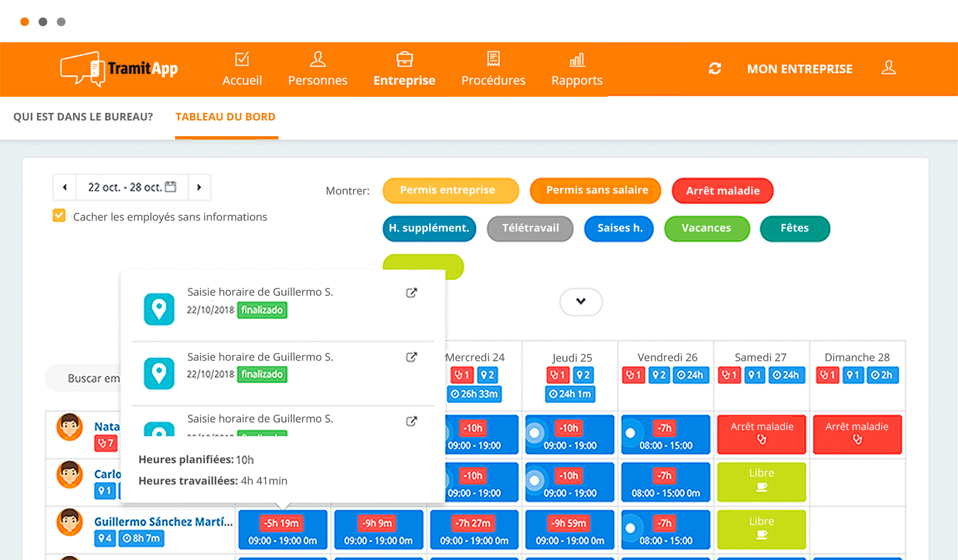The height and width of the screenshot is (560, 958).
Task: Switch to 'QUI EST DANS LE BUREAU?' tab
Action: point(82,116)
